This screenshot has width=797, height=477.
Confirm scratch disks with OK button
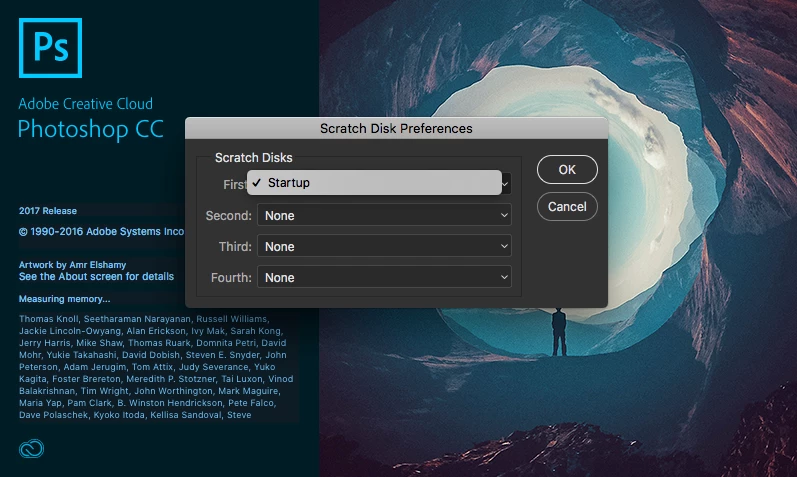[567, 169]
